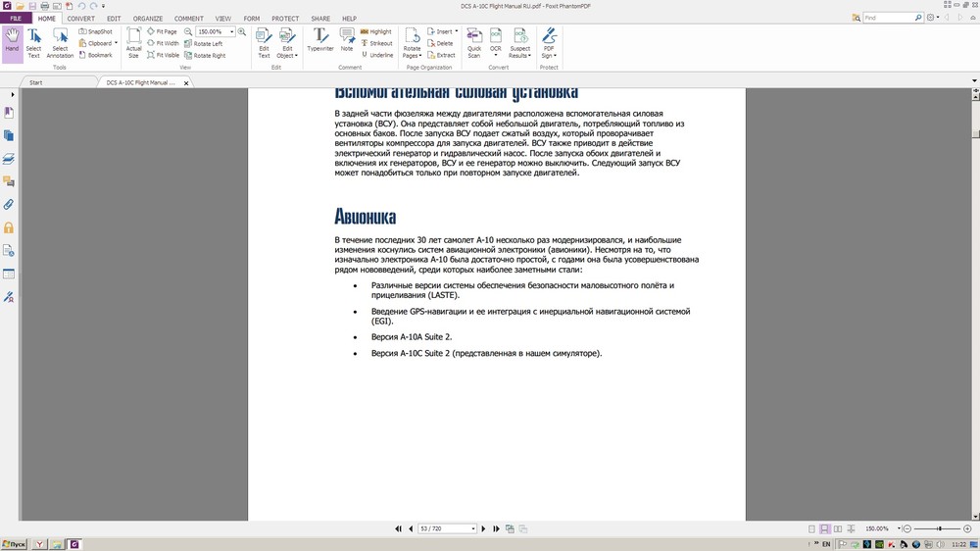Screen dimensions: 980x551
Task: Click the zoom slider in status bar
Action: [939, 528]
